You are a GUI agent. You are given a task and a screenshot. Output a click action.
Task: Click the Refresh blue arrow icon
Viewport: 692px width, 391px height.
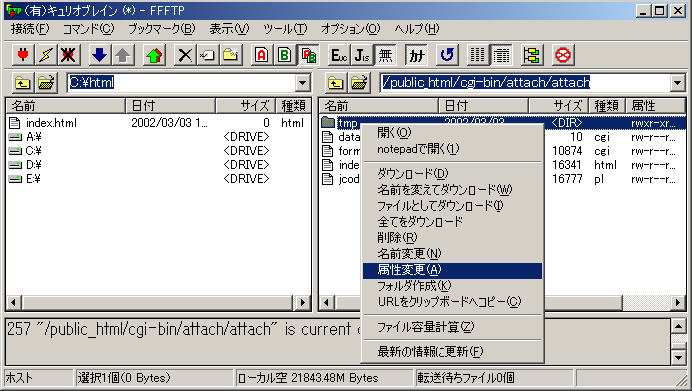click(447, 56)
